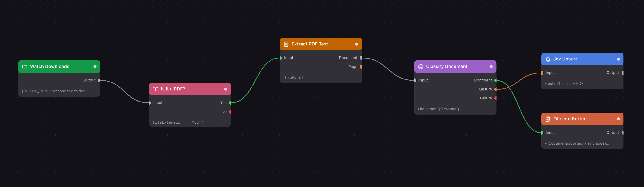Screen dimensions: 644x187
Task: Click the Output port of Jev Unsure
Action: click(623, 73)
